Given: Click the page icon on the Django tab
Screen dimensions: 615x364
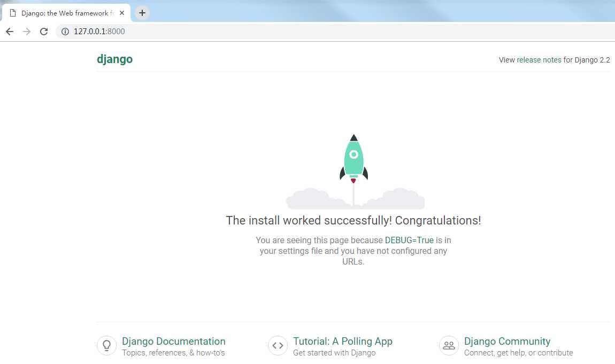Looking at the screenshot, I should coord(12,13).
